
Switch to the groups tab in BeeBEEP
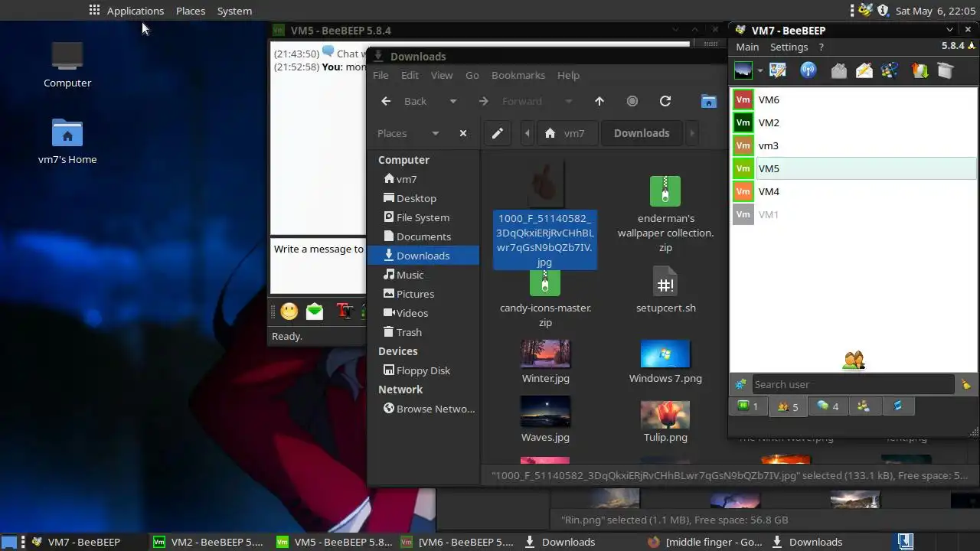click(864, 406)
